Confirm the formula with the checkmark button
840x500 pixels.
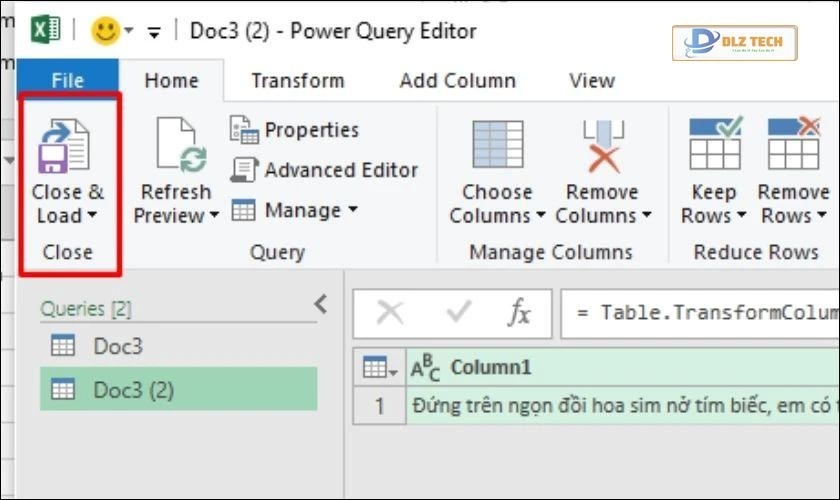pos(458,313)
